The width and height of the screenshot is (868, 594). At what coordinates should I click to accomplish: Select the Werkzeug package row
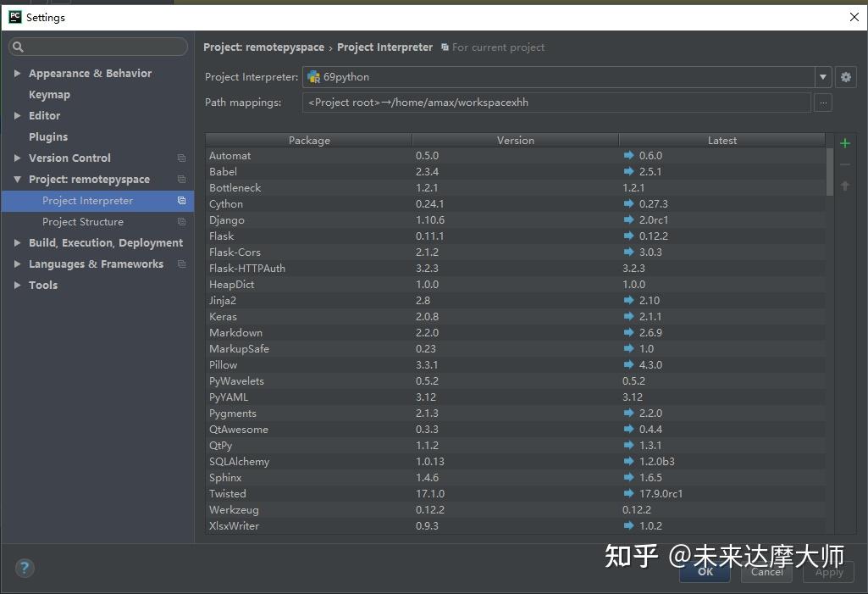coord(516,509)
